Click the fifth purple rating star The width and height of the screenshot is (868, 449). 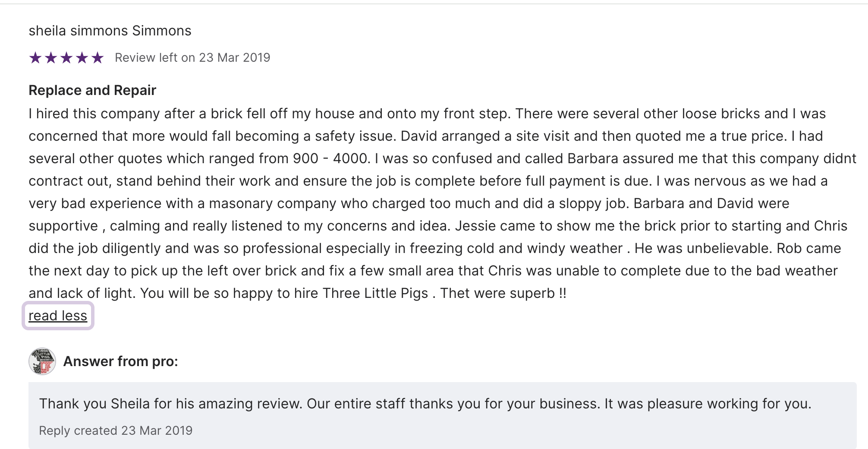(97, 57)
